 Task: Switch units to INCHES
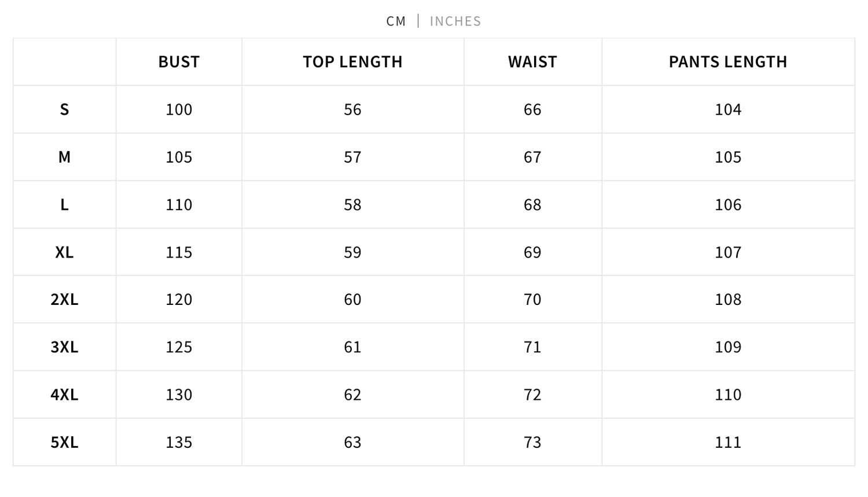click(455, 21)
